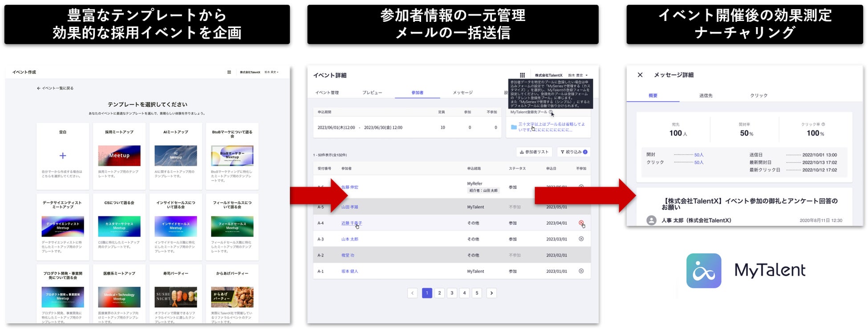Click the help icon beside MyTalent登録先プール
The width and height of the screenshot is (868, 329).
pos(551,112)
